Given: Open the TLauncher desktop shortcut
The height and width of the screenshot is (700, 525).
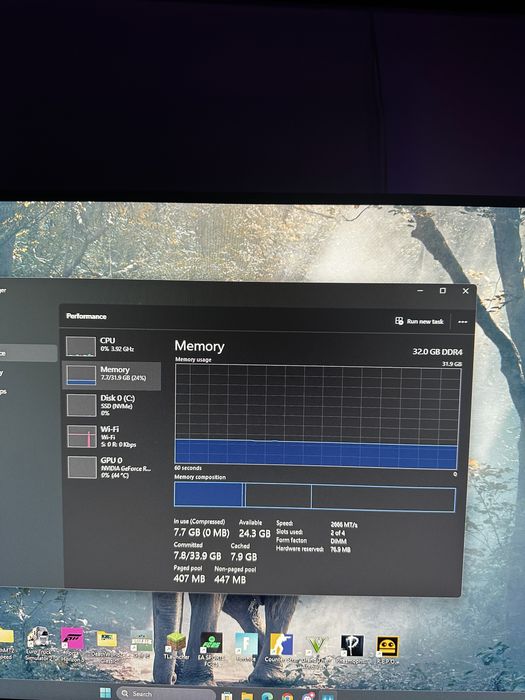Looking at the screenshot, I should [176, 646].
